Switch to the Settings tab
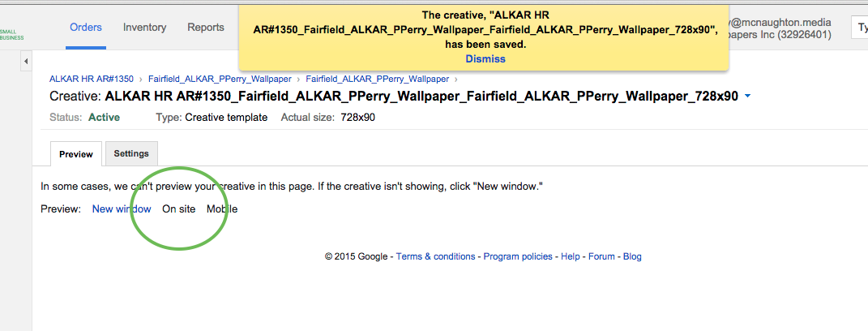This screenshot has width=868, height=331. (130, 153)
